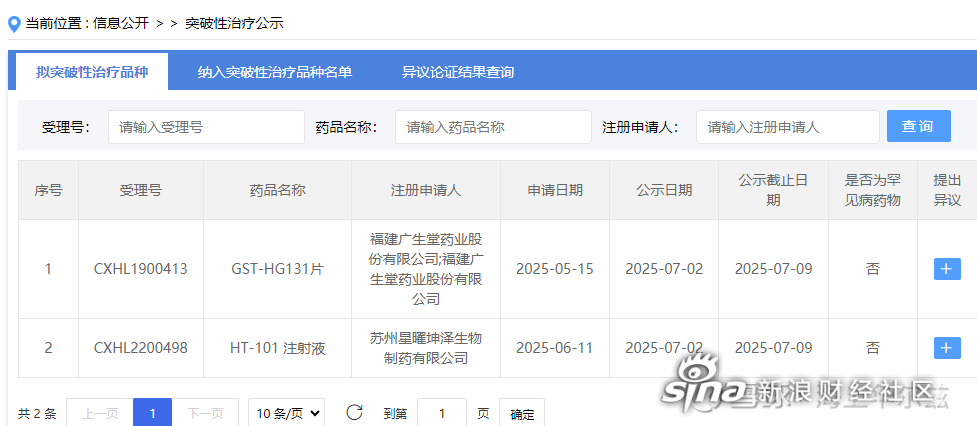Image resolution: width=977 pixels, height=426 pixels.
Task: Click the 提出异议 column header
Action: point(947,190)
